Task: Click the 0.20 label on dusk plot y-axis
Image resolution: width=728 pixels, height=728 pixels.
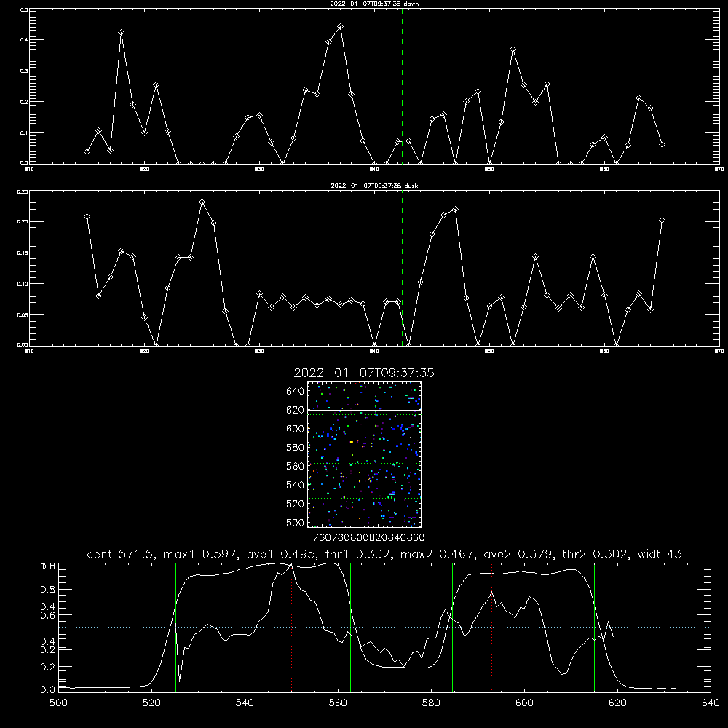Action: tap(23, 222)
